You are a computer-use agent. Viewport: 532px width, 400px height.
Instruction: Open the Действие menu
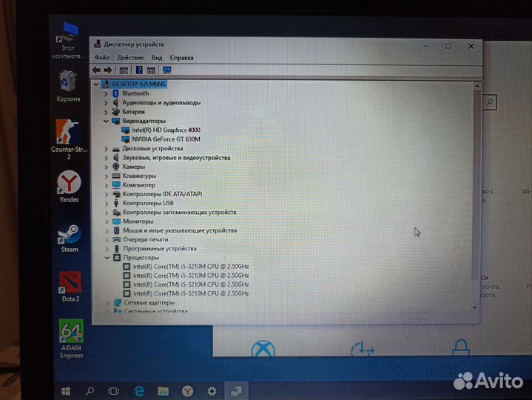pos(130,57)
